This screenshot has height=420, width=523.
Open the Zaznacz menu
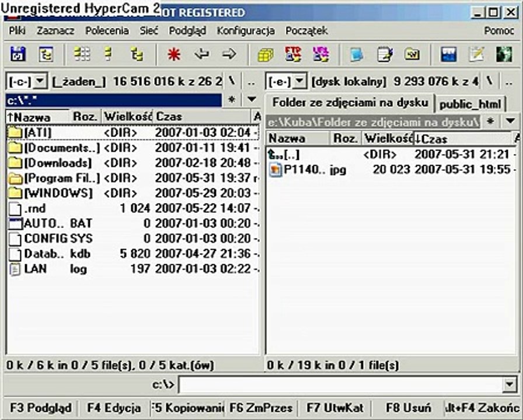[55, 31]
